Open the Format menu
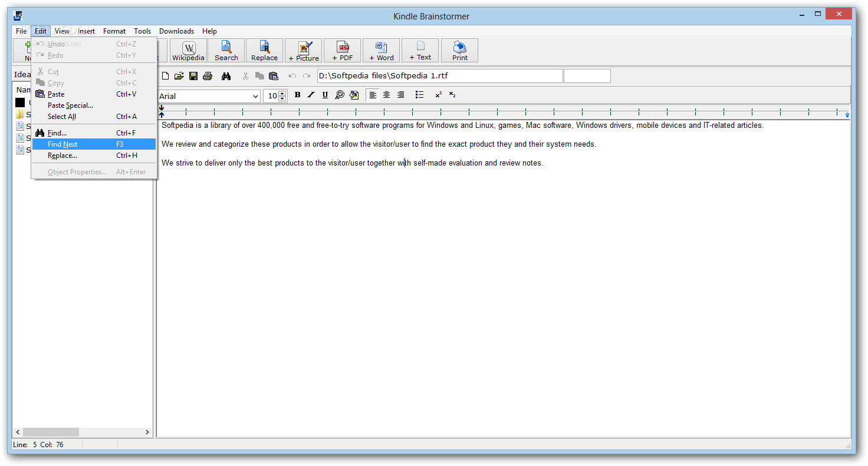The image size is (868, 466). click(x=114, y=31)
